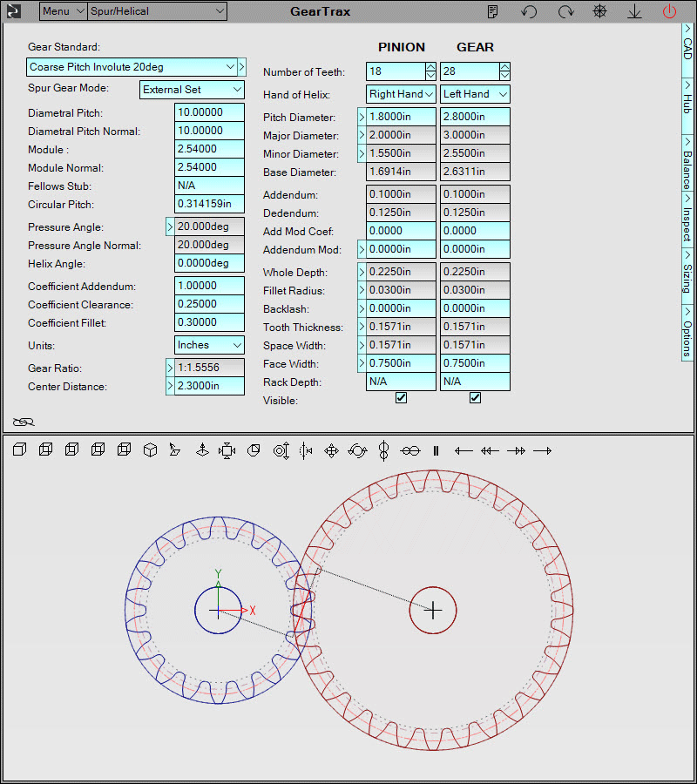Click the expander arrow beside Center Distance
The image size is (697, 784).
pyautogui.click(x=170, y=386)
